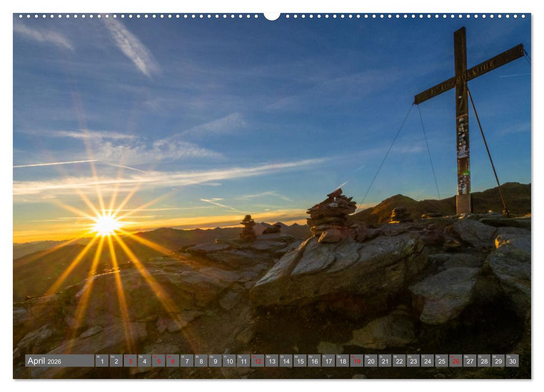Choose day 10 in the date row
This screenshot has height=392, width=544.
229,361
